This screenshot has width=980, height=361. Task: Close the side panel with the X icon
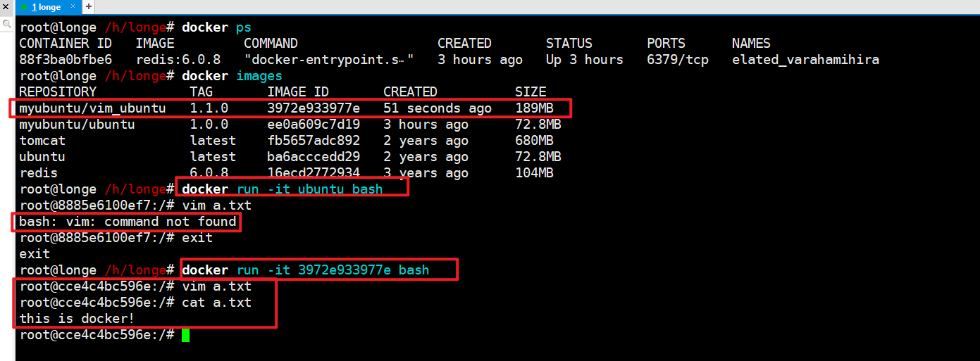pyautogui.click(x=6, y=6)
